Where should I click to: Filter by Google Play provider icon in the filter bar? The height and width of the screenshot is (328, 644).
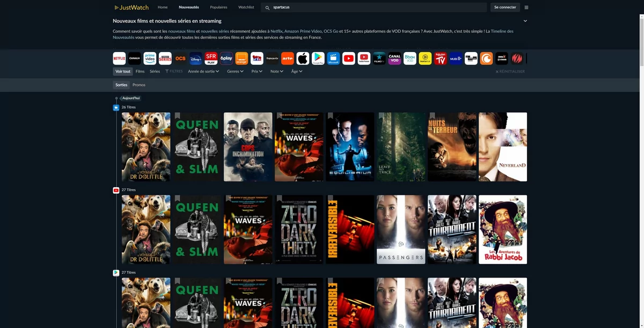pyautogui.click(x=318, y=59)
